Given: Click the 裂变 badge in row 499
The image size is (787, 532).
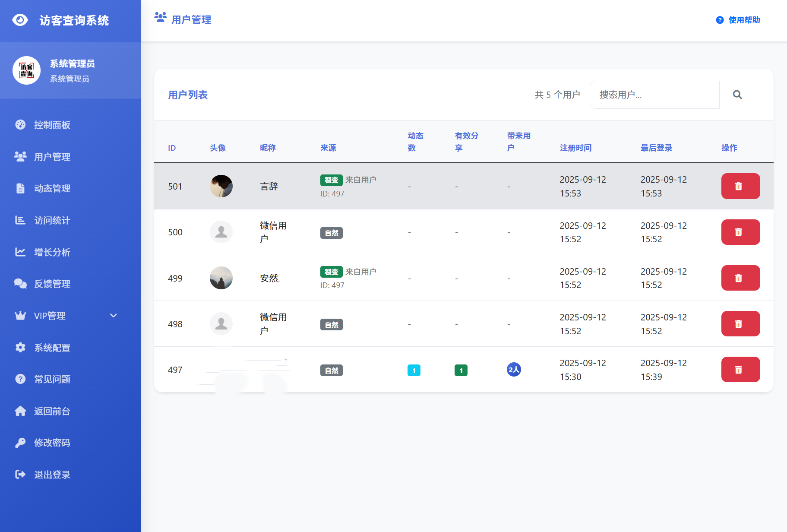Looking at the screenshot, I should [332, 272].
